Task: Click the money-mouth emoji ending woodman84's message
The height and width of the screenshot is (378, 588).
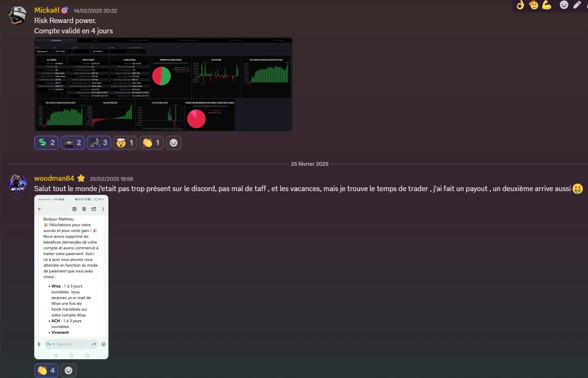Action: [578, 188]
